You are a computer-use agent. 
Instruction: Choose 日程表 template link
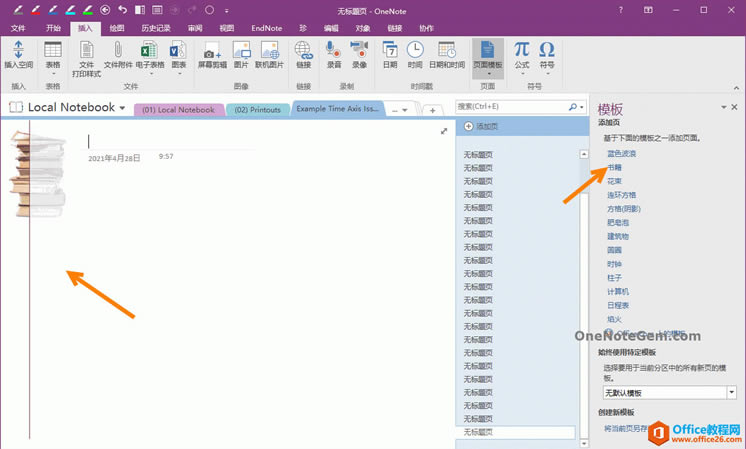pyautogui.click(x=618, y=305)
